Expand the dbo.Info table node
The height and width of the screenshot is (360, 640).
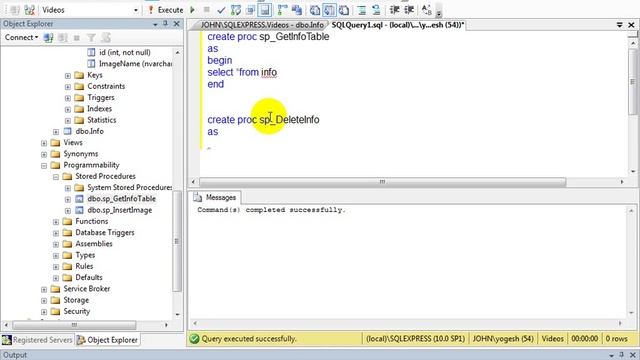(56, 131)
